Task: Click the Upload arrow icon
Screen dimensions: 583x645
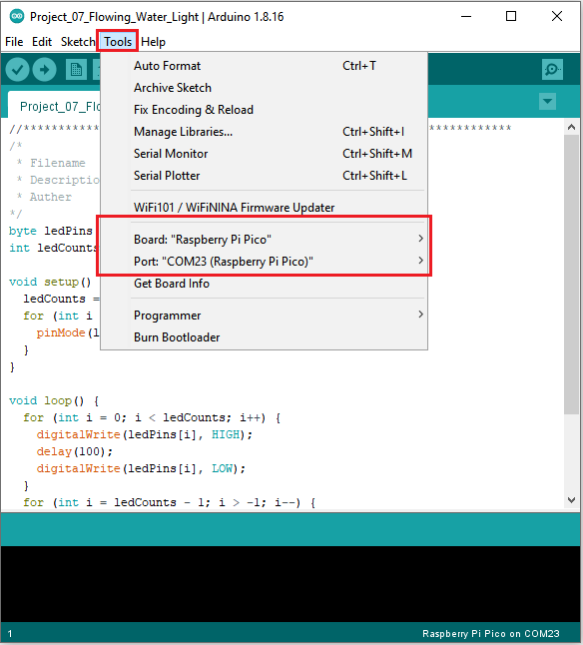Action: click(44, 70)
